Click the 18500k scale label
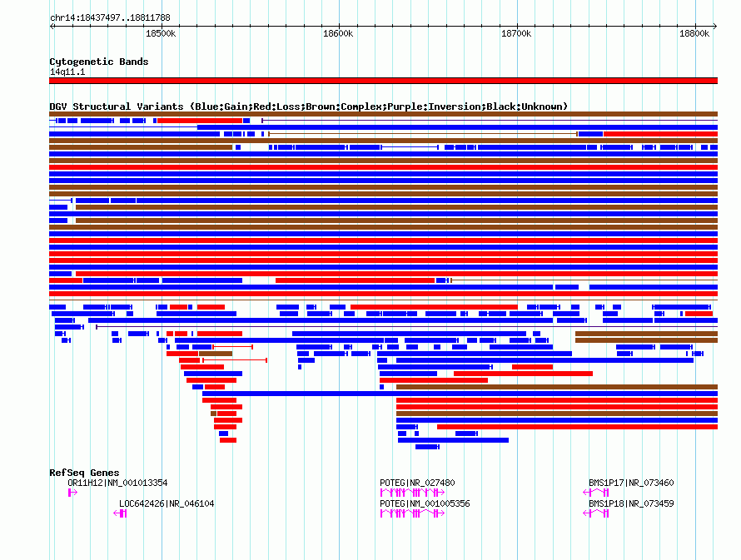The image size is (741, 560). coord(161,33)
